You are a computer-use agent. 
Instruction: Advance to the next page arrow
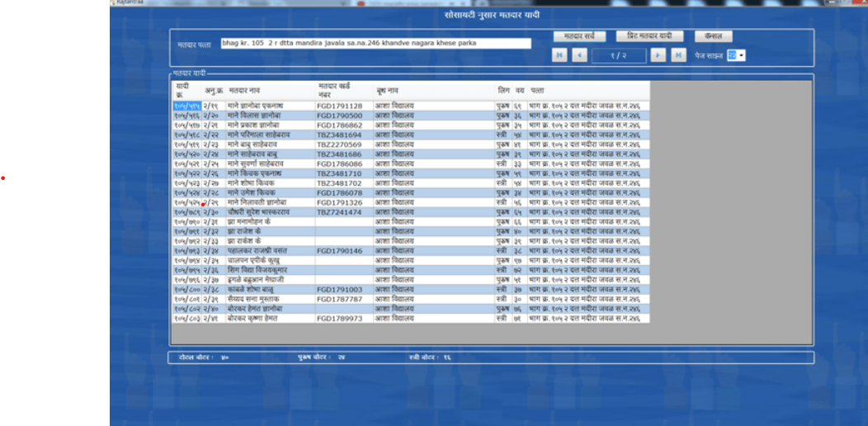click(658, 55)
